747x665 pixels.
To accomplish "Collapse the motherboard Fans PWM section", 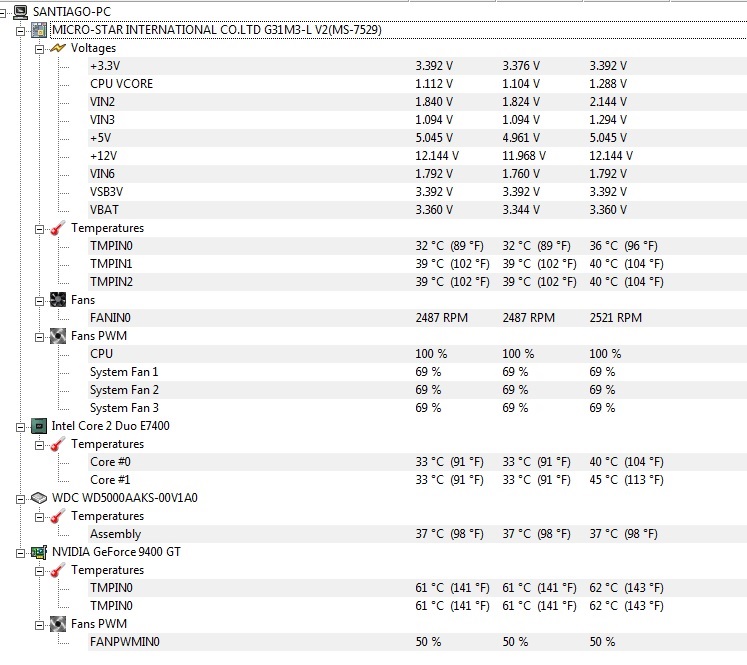I will tap(40, 337).
